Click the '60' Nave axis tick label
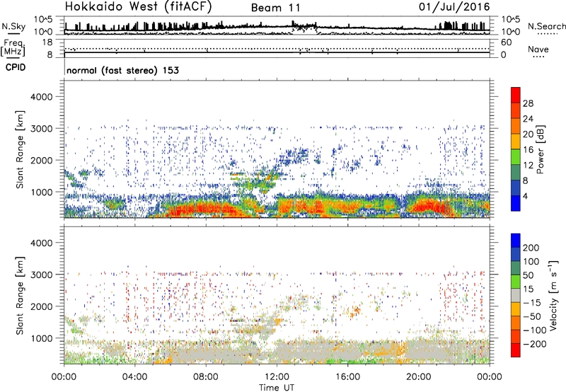 pos(506,42)
